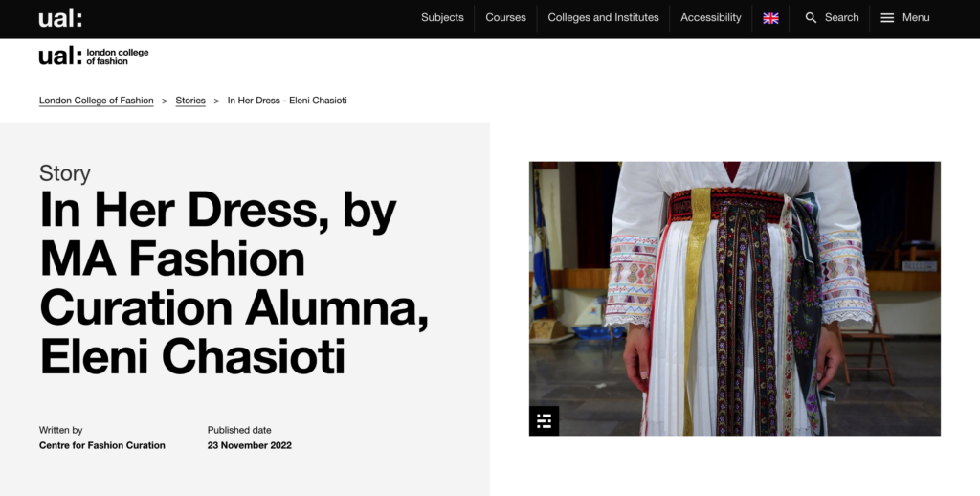Open the Courses menu
This screenshot has width=980, height=496.
point(505,18)
